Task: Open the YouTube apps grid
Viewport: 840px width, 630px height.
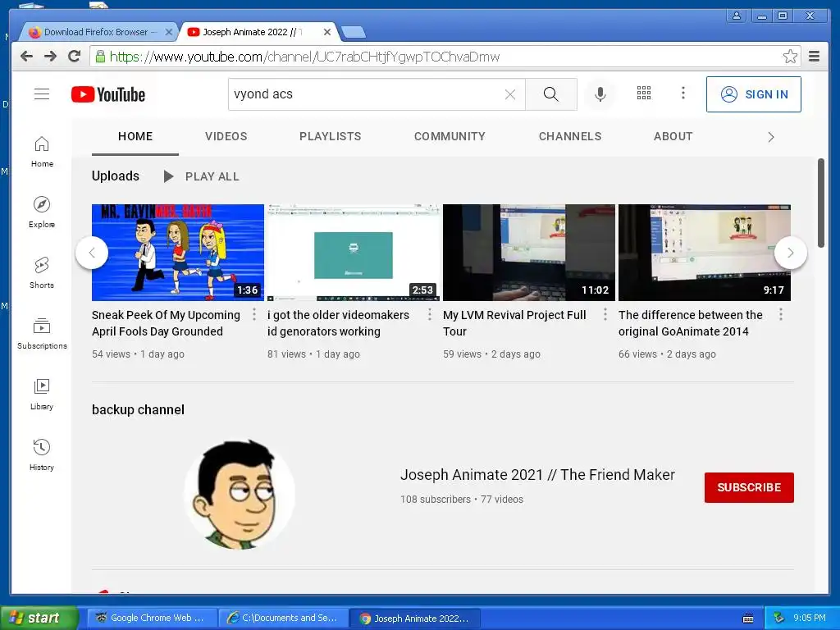Action: click(644, 94)
